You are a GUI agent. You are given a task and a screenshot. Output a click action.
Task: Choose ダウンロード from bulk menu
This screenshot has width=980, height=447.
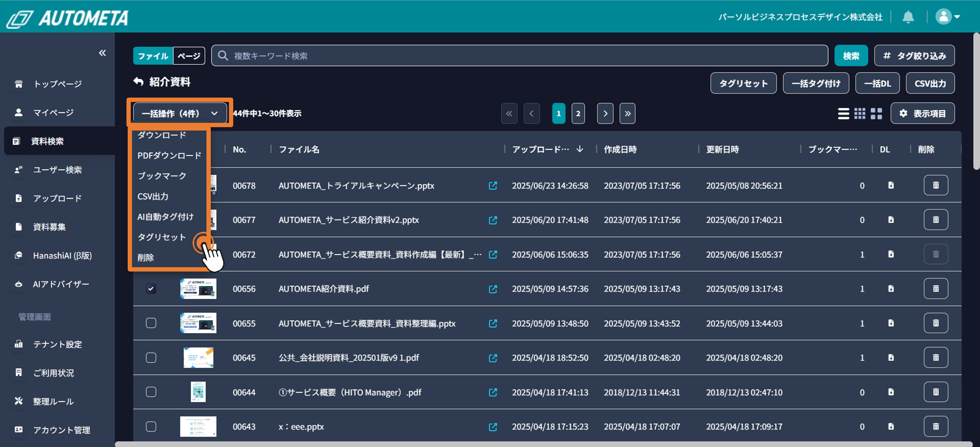click(162, 135)
